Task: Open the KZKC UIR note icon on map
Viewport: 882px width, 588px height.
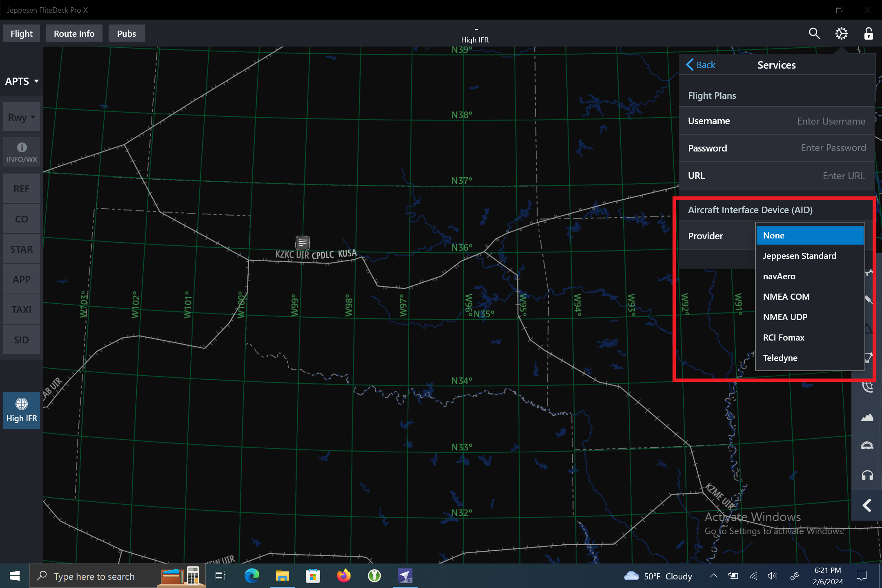Action: (303, 243)
